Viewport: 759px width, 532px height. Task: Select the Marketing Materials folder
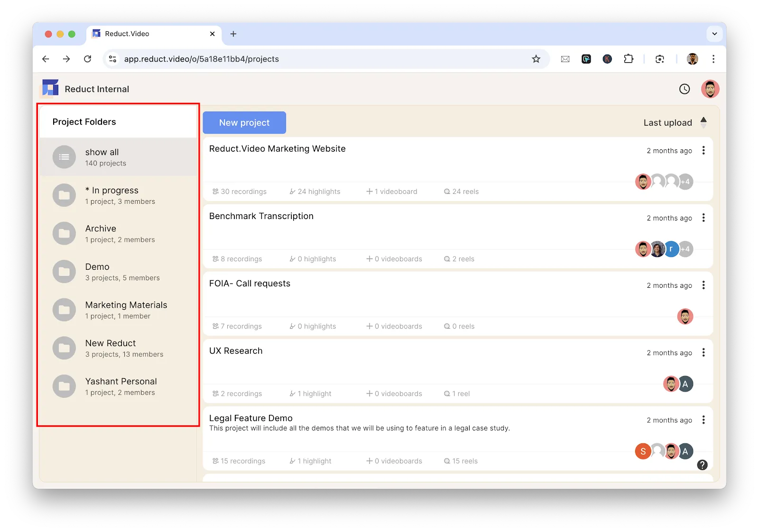coord(118,310)
